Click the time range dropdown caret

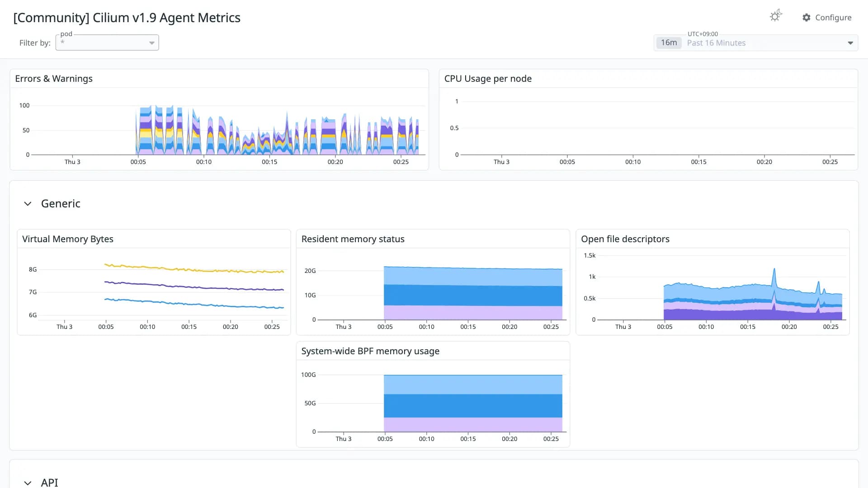[850, 43]
